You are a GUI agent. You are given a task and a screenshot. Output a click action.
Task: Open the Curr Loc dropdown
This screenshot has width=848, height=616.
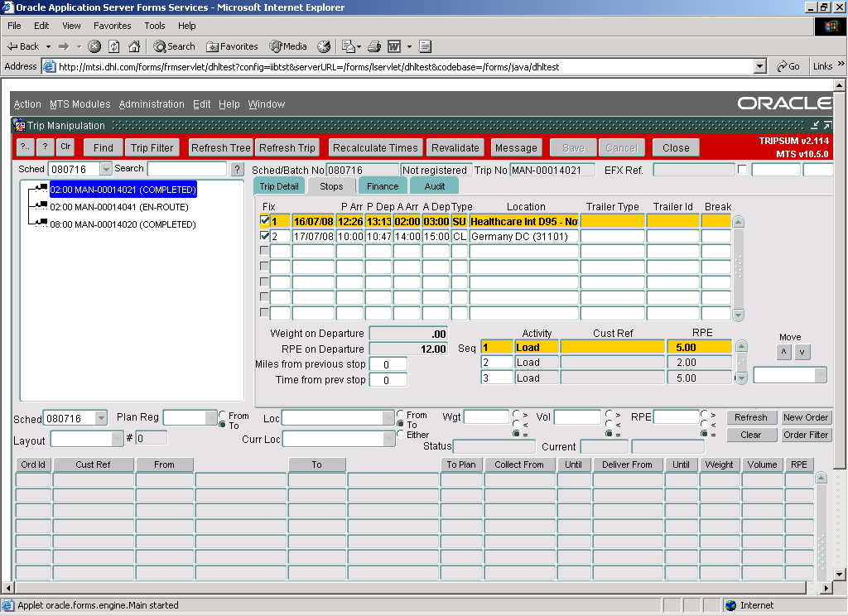[389, 439]
